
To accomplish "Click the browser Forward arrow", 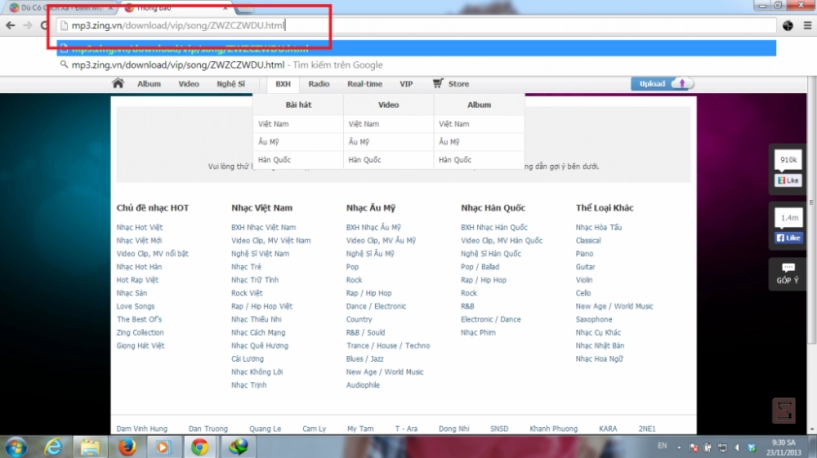I will [28, 25].
